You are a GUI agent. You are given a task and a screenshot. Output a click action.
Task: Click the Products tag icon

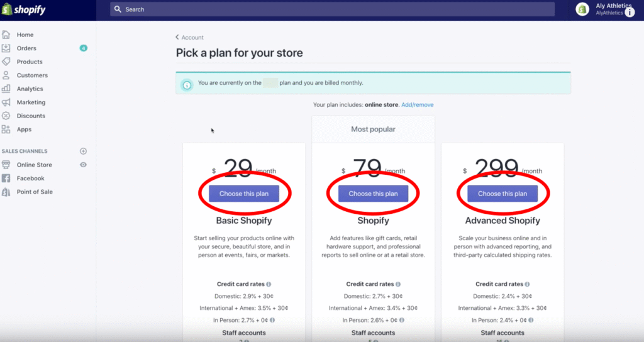point(6,62)
